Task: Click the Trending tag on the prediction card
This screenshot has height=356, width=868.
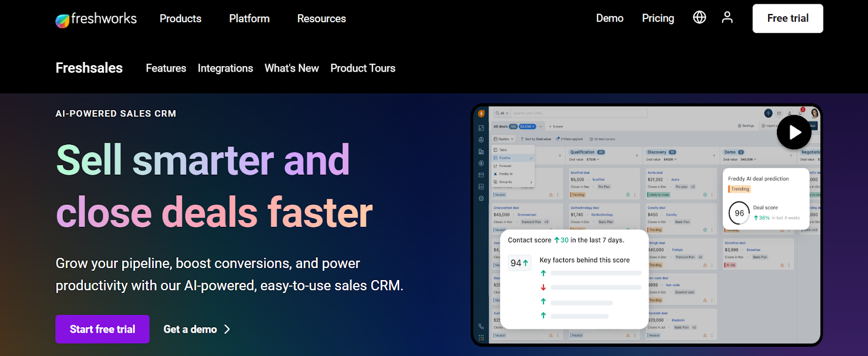Action: 739,189
